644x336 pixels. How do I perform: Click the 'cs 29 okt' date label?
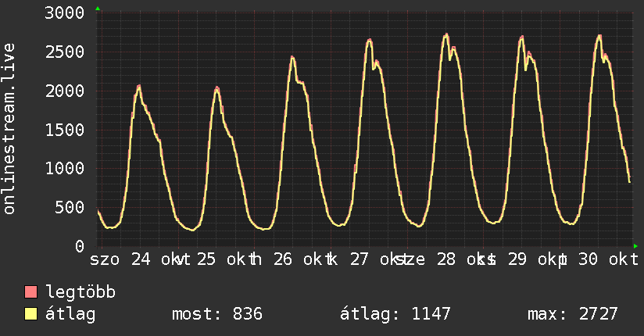point(522,259)
